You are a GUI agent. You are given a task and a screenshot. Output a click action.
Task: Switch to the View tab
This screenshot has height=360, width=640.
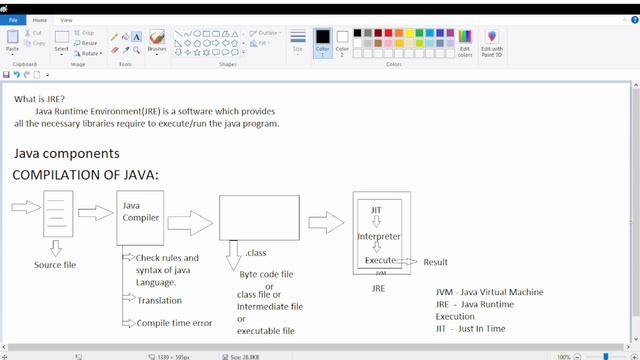[x=66, y=20]
